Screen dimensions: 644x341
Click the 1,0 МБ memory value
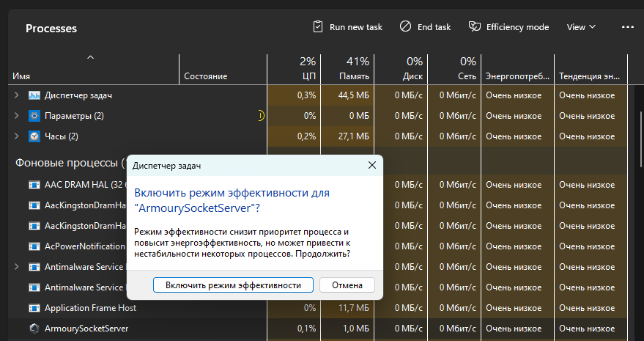coord(356,329)
